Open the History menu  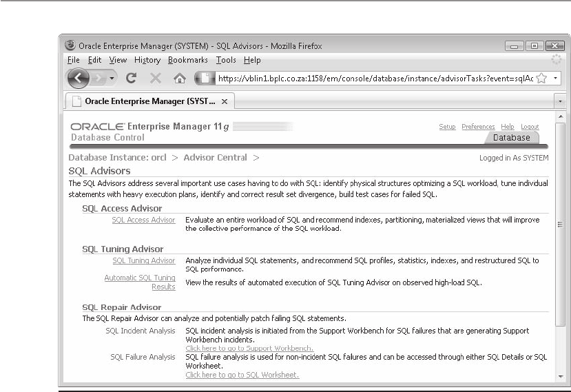point(147,60)
